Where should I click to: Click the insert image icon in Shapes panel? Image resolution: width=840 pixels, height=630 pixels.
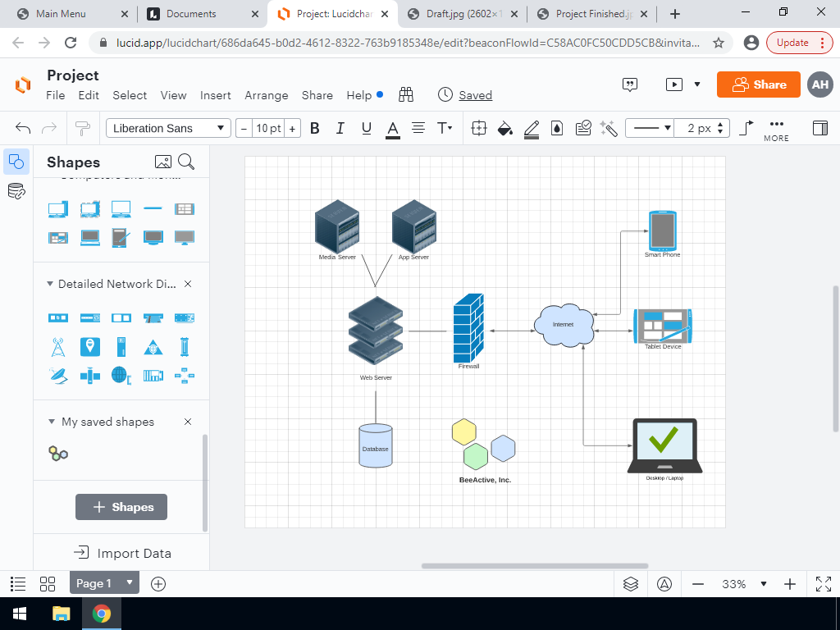click(163, 162)
